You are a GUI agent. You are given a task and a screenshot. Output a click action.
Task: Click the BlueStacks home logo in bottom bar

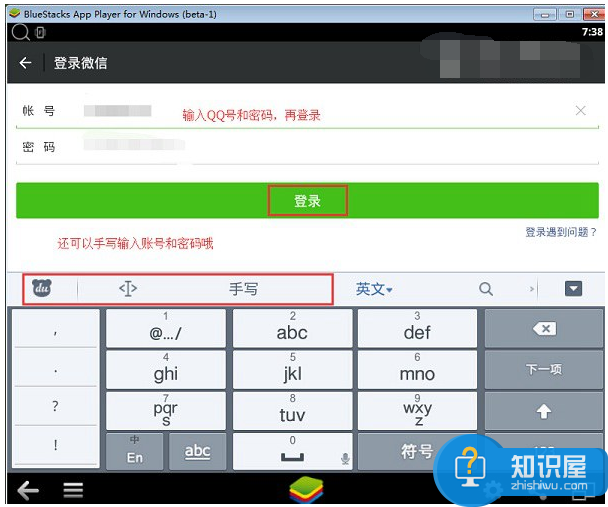306,490
